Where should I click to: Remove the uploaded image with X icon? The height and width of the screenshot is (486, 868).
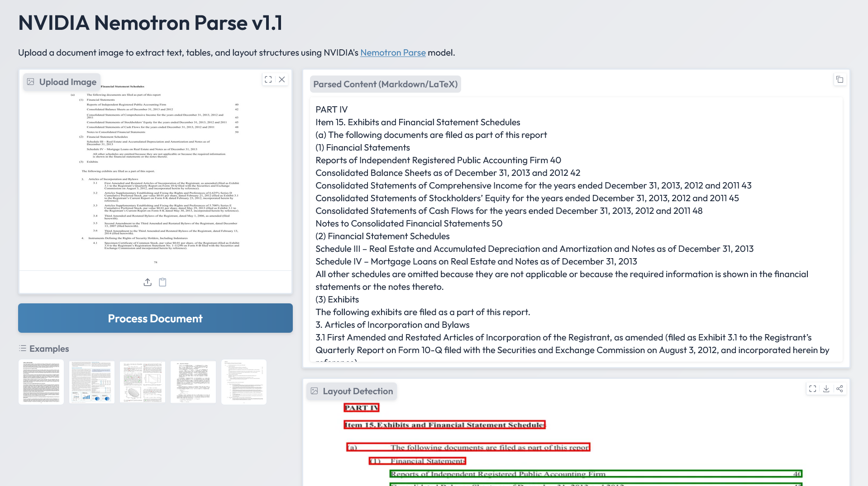(x=282, y=80)
